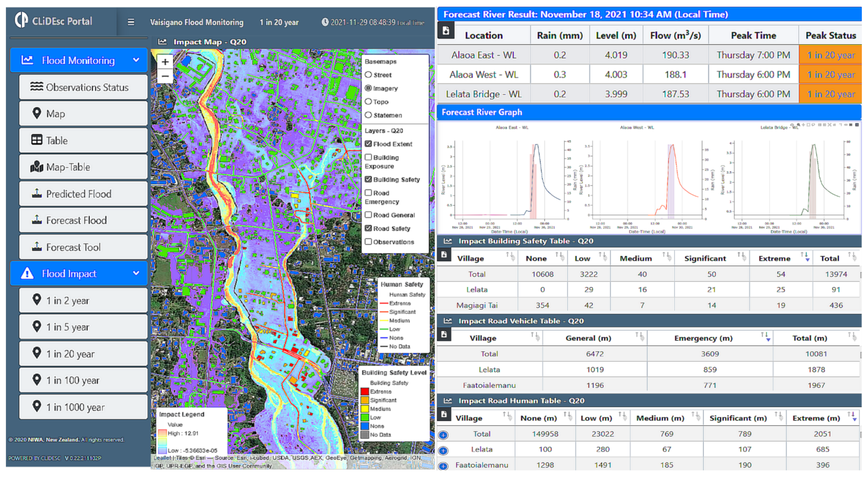Image resolution: width=868 pixels, height=477 pixels.
Task: Select the 1 in 100 year scenario
Action: (x=83, y=380)
